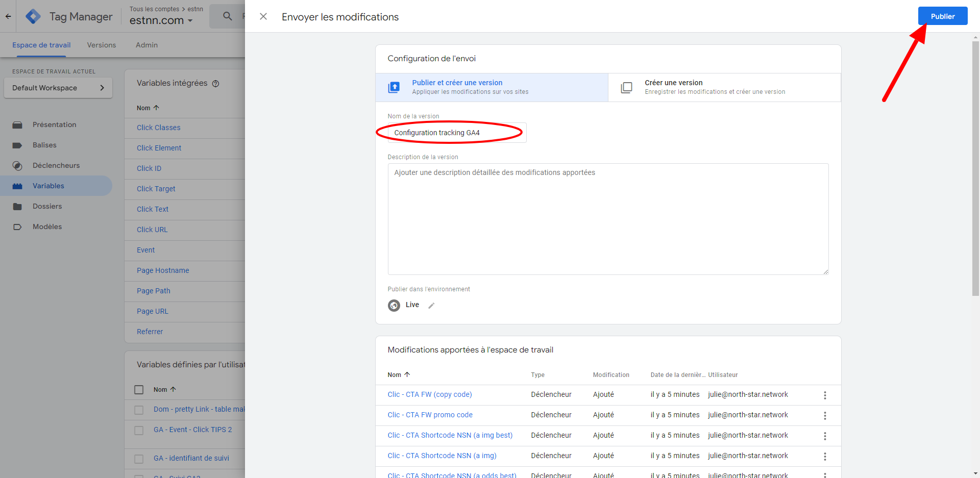Select the Créer une version tab
Screen dimensions: 980x478
pyautogui.click(x=724, y=87)
